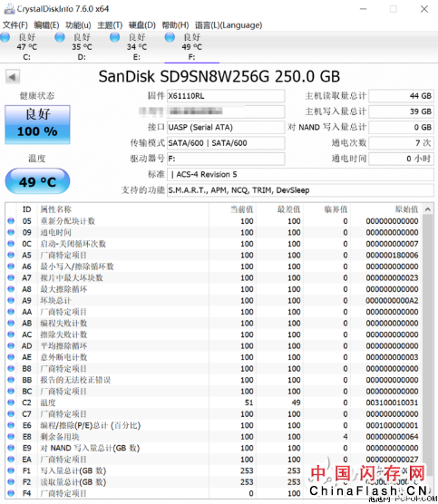
Task: Open the 文件(F) menu
Action: (15, 25)
